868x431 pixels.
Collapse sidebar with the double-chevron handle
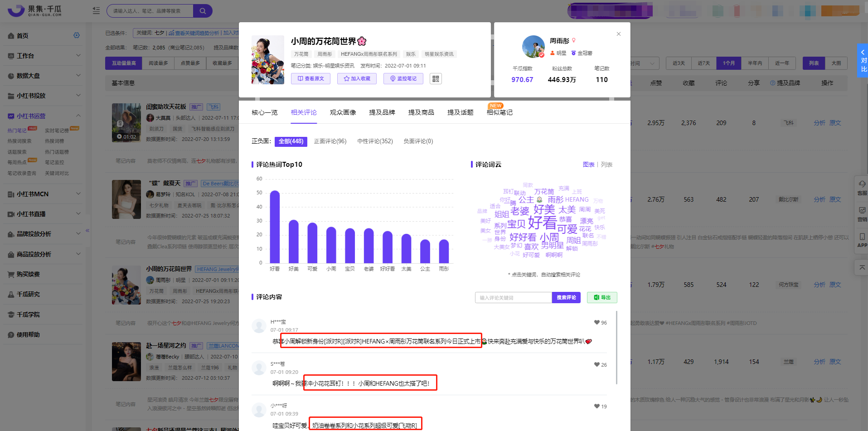click(x=87, y=231)
